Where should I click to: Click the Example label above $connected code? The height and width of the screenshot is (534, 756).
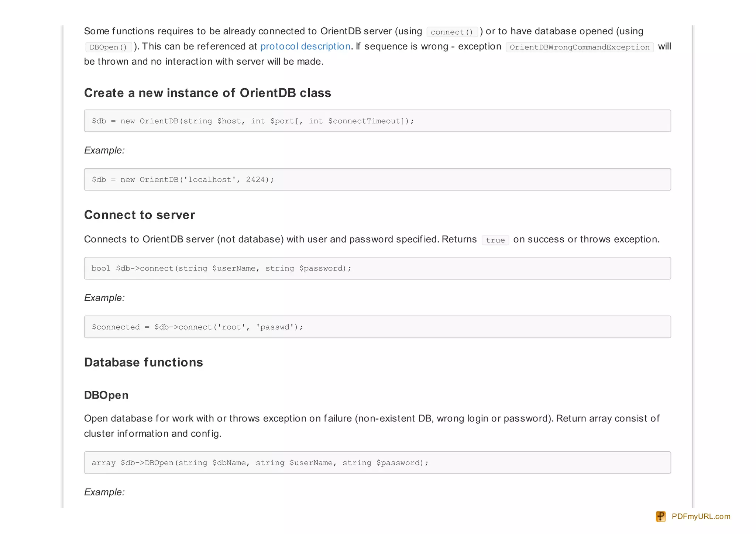click(104, 298)
